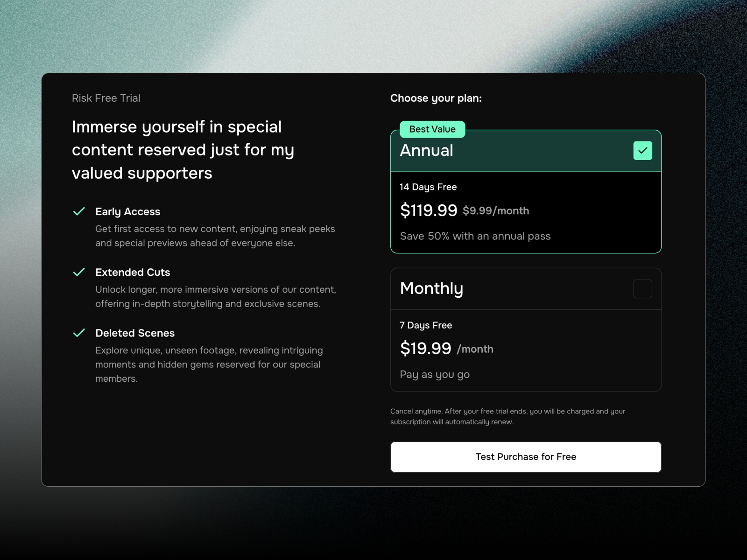Click the Cancel anytime disclaimer text

click(x=507, y=416)
